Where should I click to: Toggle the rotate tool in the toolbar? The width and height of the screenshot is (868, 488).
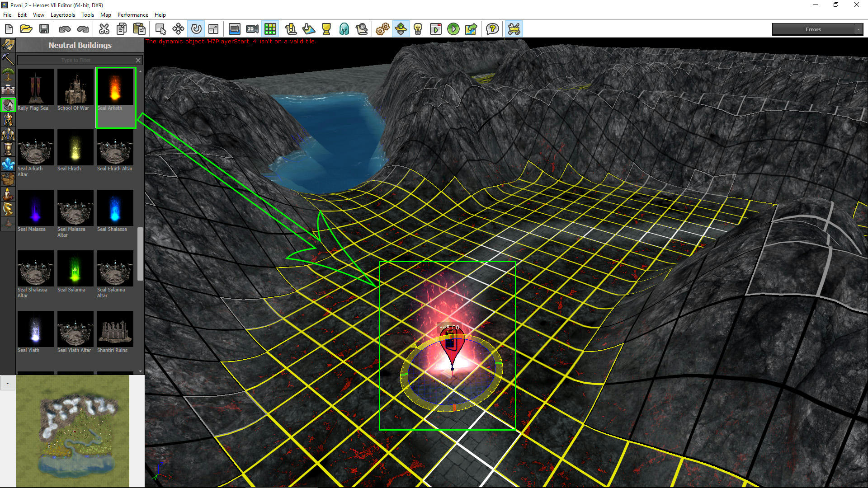(x=196, y=29)
